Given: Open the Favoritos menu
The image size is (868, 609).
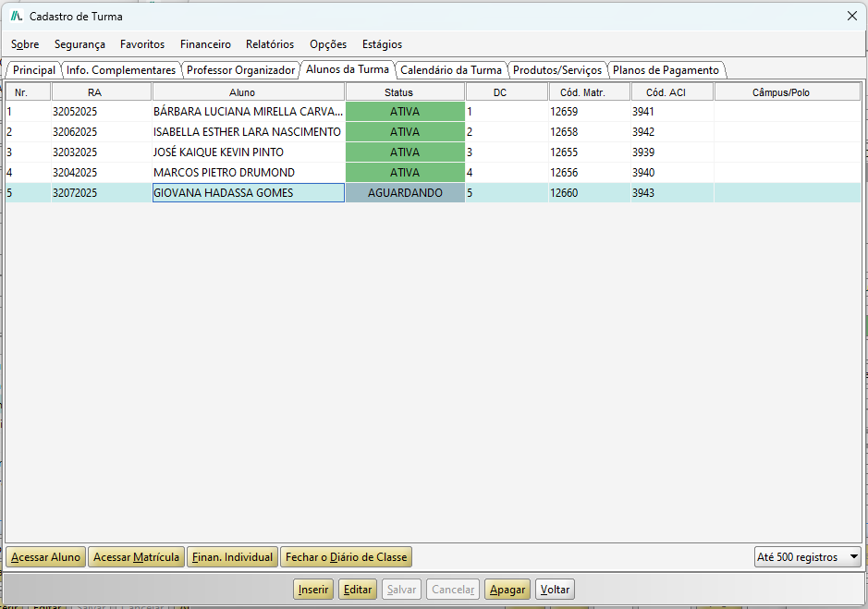Looking at the screenshot, I should click(142, 44).
